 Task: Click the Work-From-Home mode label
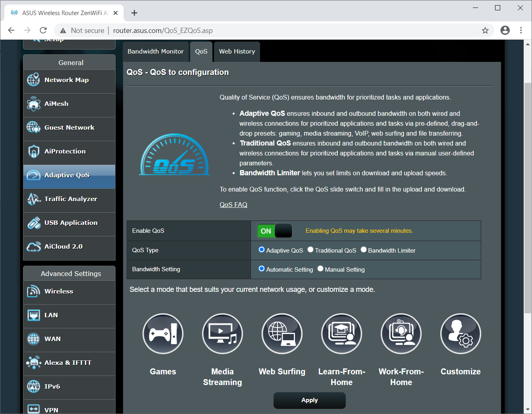(x=401, y=377)
